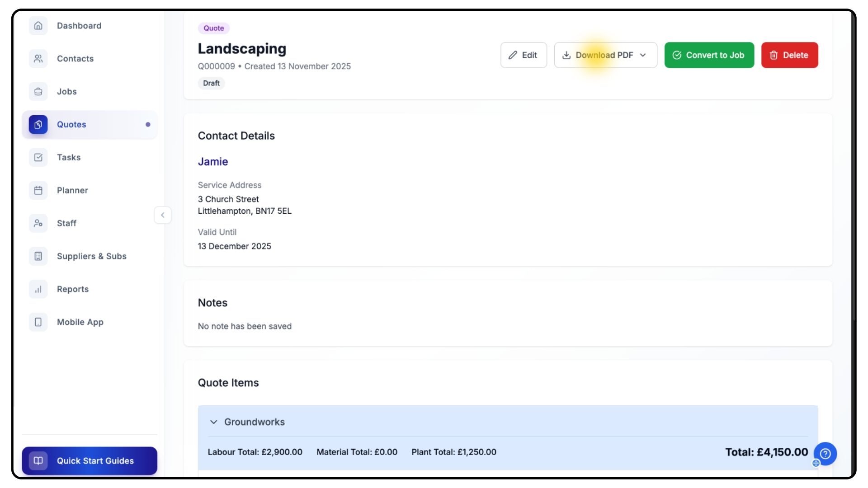Click the red Delete button
Viewport: 868px width, 488px height.
pyautogui.click(x=789, y=55)
